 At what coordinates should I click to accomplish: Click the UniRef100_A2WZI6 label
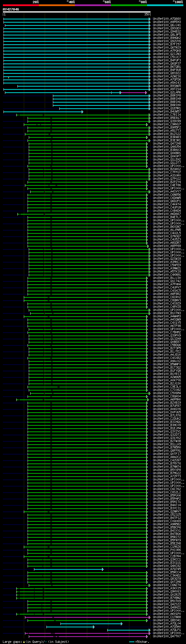pos(167,77)
